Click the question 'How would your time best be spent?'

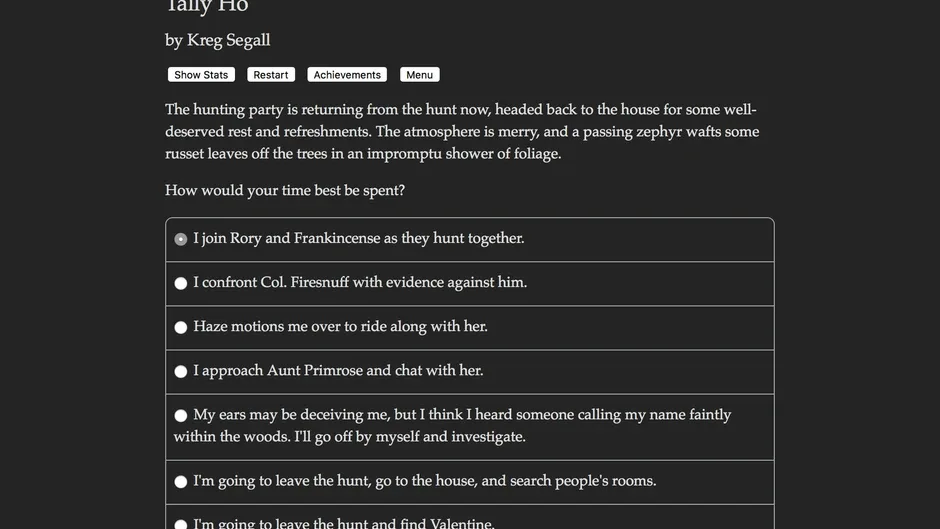pos(285,190)
